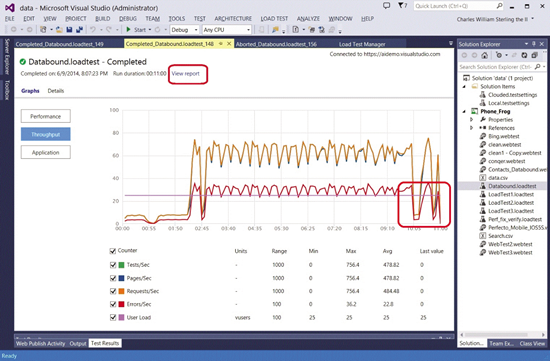Click the yellow bookmark toolbar icon
The height and width of the screenshot is (361, 550).
point(276,30)
